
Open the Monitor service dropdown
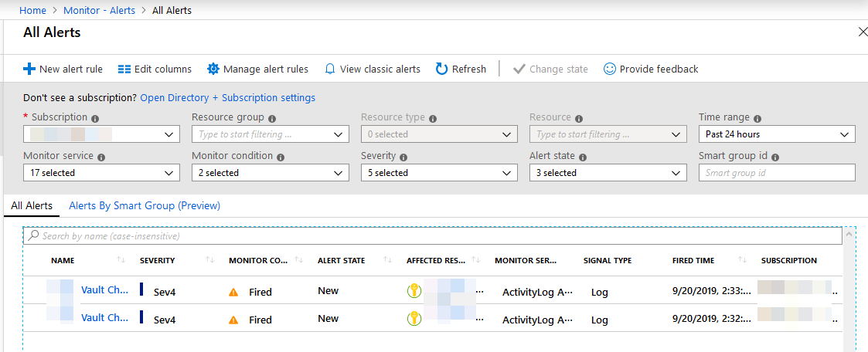point(101,173)
